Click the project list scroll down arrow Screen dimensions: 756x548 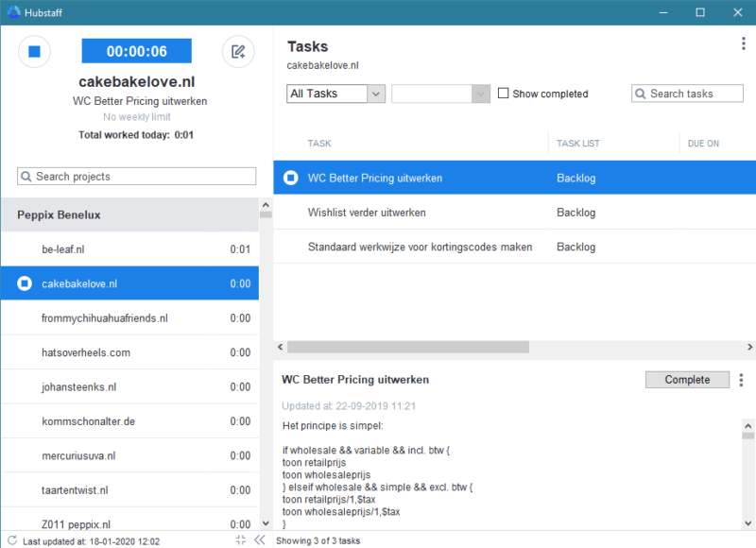point(266,523)
